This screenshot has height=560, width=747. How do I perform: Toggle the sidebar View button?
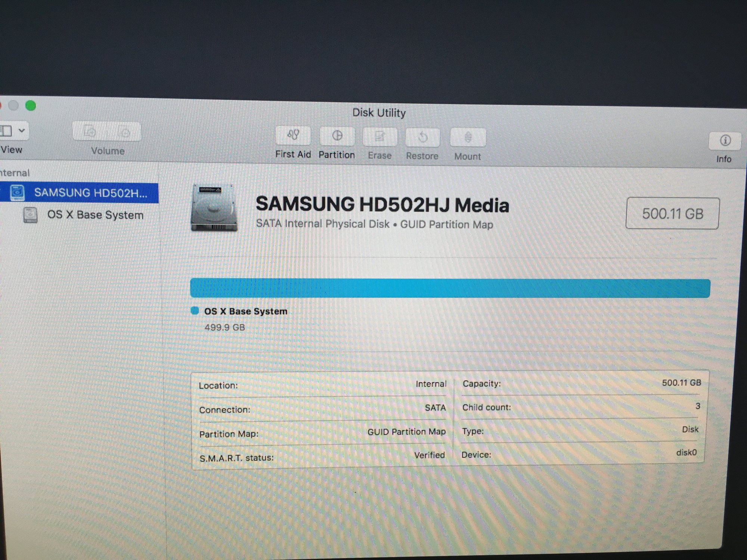(6, 131)
